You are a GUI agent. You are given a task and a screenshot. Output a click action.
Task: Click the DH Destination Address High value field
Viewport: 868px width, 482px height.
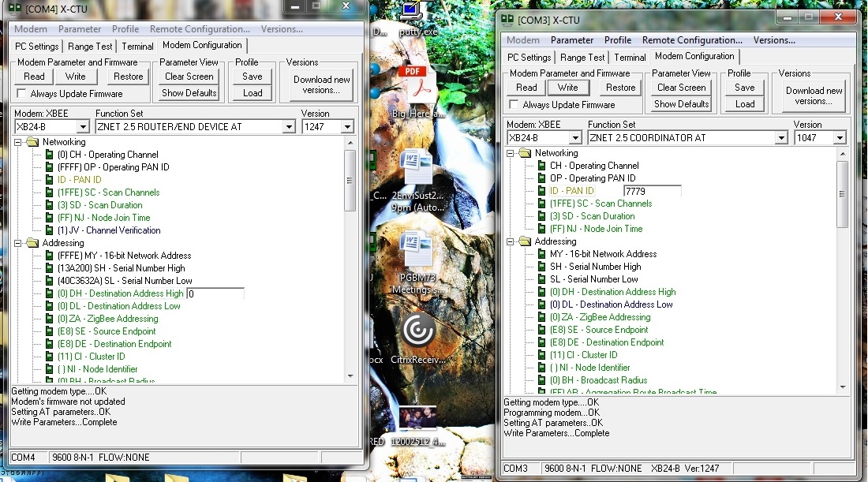pos(215,293)
